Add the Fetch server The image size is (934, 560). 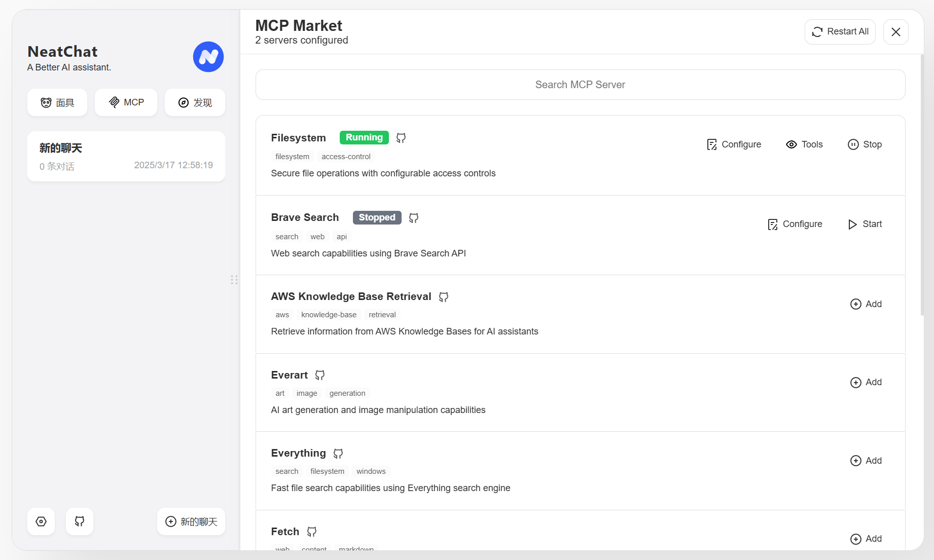[x=866, y=539]
